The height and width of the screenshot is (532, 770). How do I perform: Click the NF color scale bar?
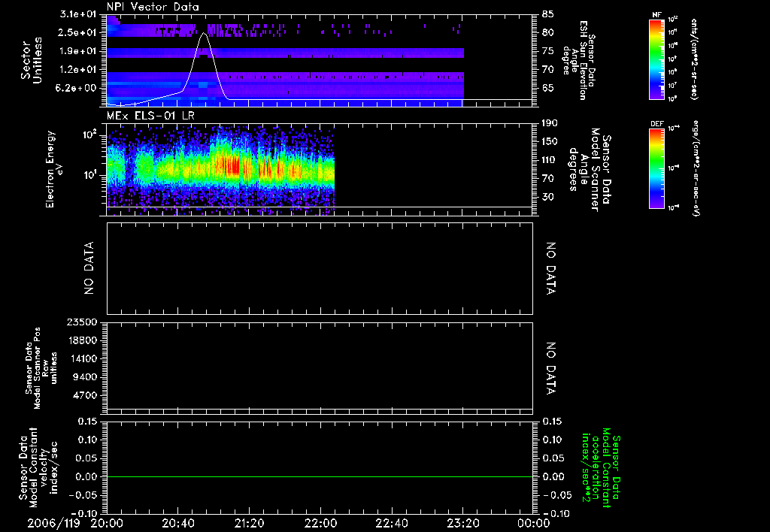pos(657,59)
